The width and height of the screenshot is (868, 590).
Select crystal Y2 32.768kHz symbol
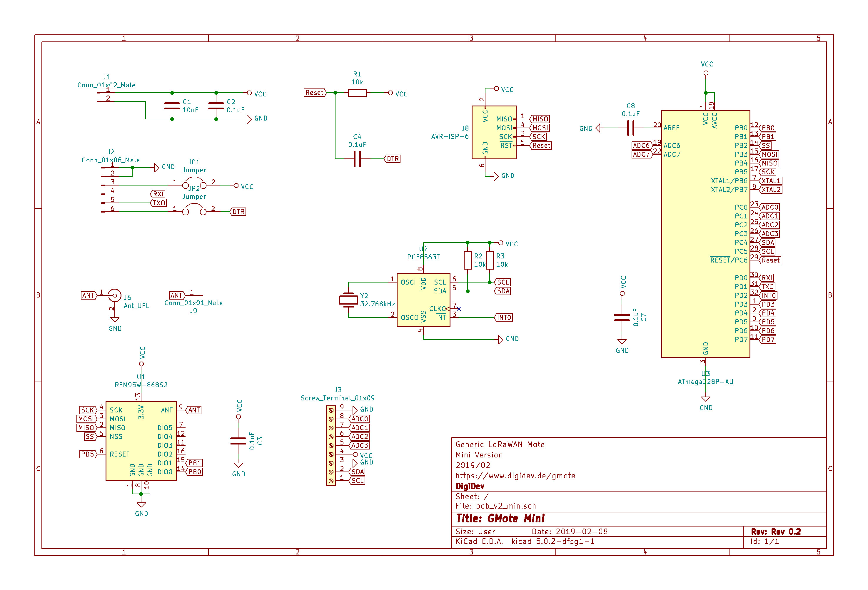[x=348, y=300]
